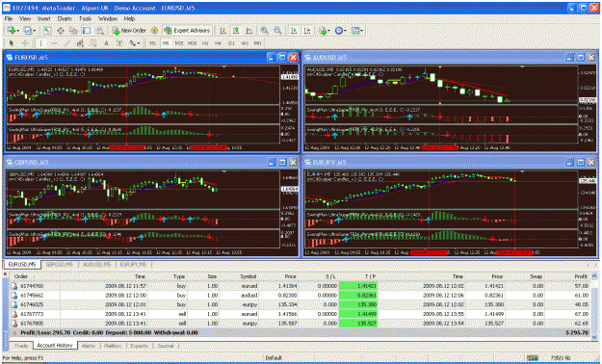Open the Tools menu
602x364 pixels.
click(x=85, y=18)
